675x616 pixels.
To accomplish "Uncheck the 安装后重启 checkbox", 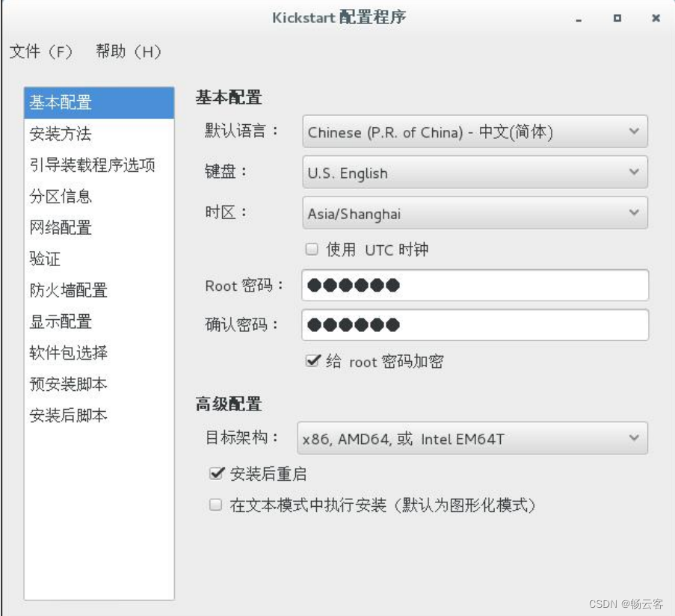I will point(217,473).
